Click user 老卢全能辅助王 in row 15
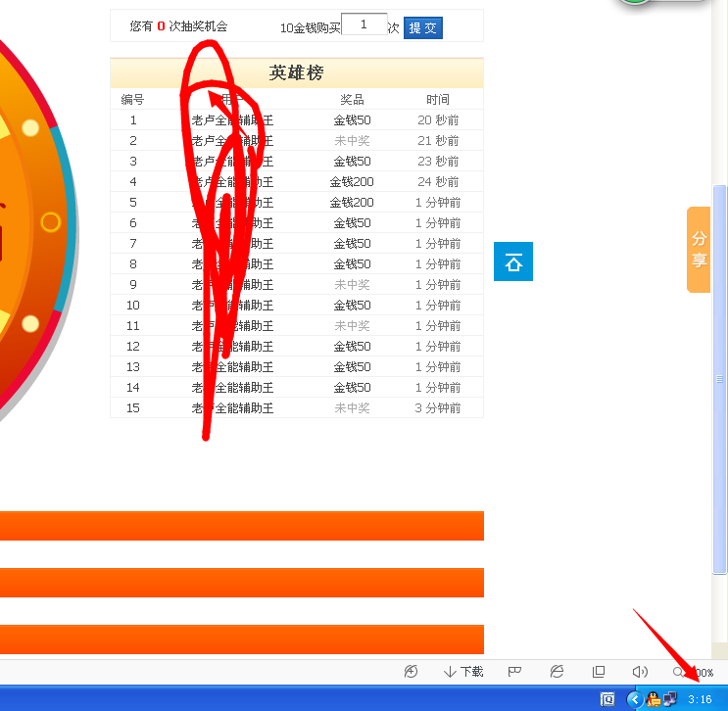 [x=232, y=408]
